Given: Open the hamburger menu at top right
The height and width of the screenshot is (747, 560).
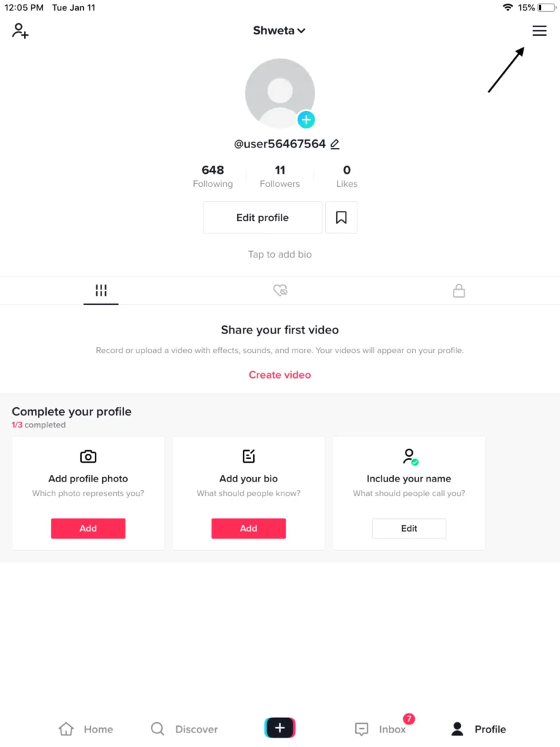Looking at the screenshot, I should [x=539, y=31].
